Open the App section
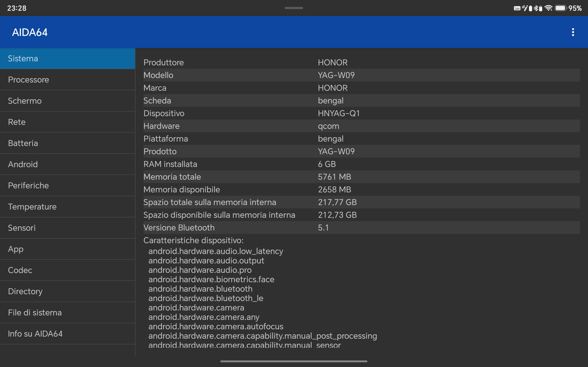 tap(68, 249)
